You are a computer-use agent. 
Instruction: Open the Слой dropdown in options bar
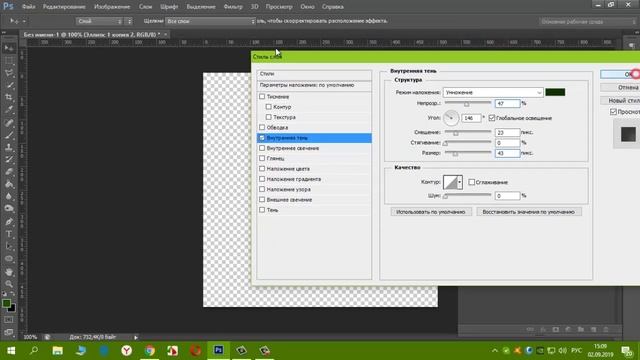tap(99, 21)
